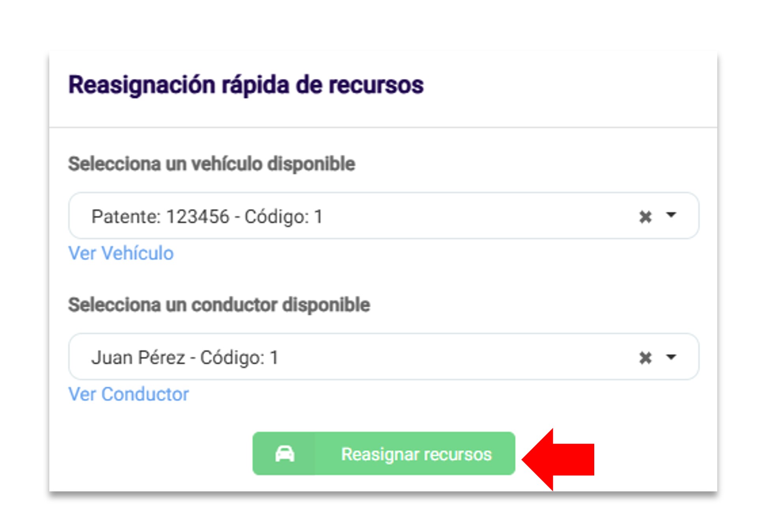765x532 pixels.
Task: Clear the selected conductor with X icon
Action: pos(645,358)
